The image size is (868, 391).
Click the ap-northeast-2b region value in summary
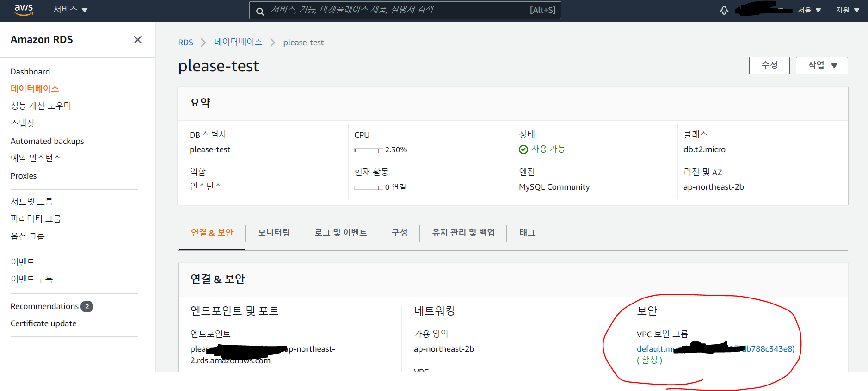(x=714, y=187)
